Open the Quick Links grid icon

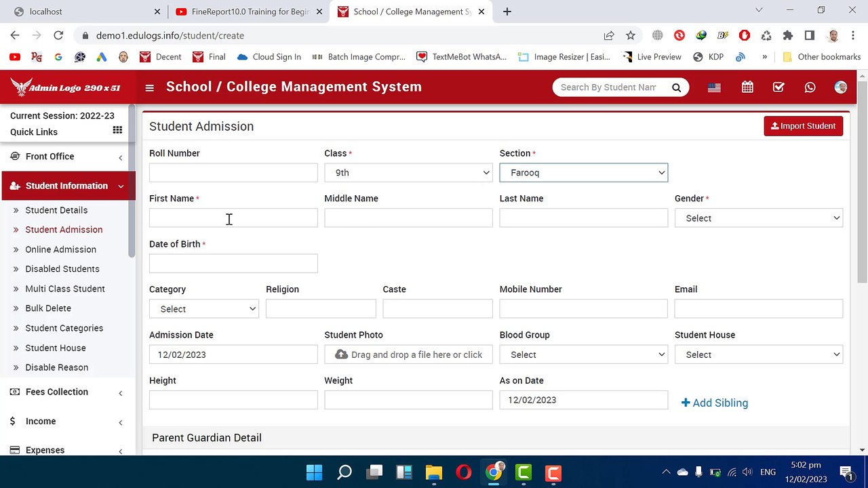point(117,130)
